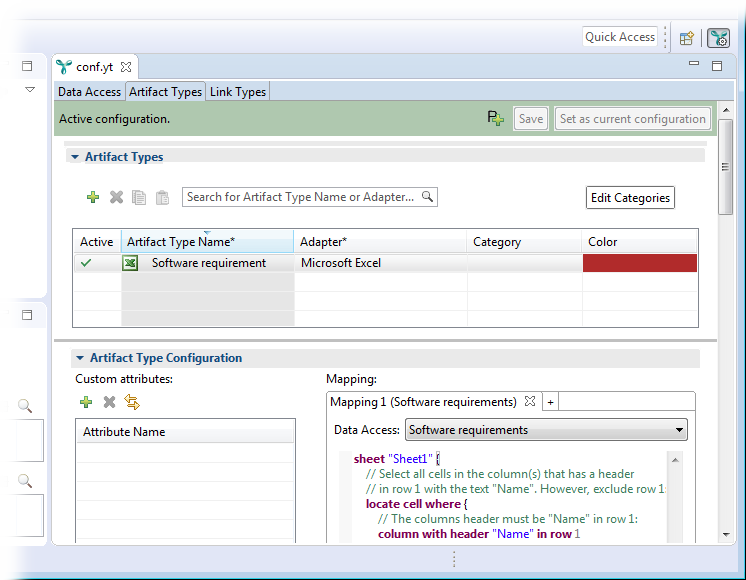Click the Attribute Name column header

(186, 432)
